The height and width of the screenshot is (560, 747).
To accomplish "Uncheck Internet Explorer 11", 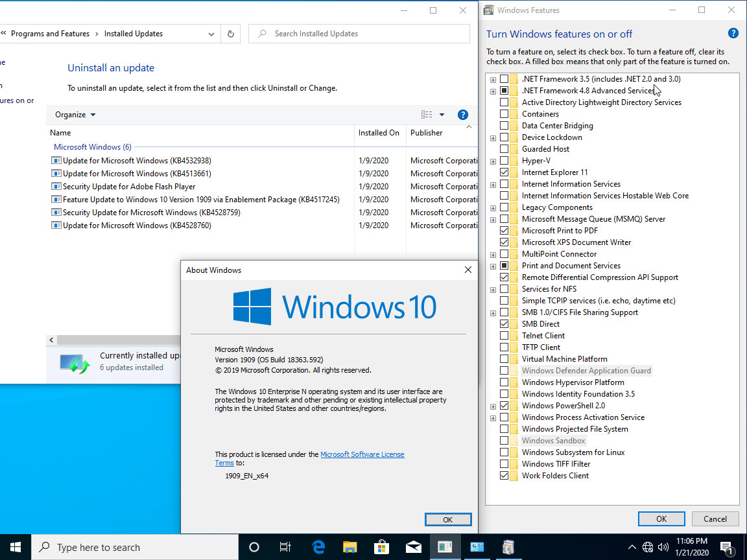I will tap(504, 172).
